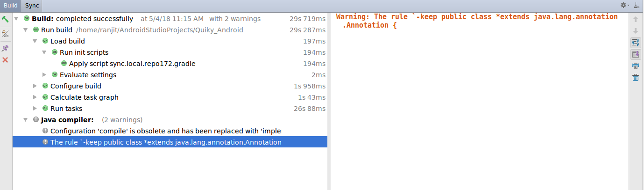This screenshot has width=644, height=190.
Task: Click the hide panel icon
Action: tap(637, 5)
